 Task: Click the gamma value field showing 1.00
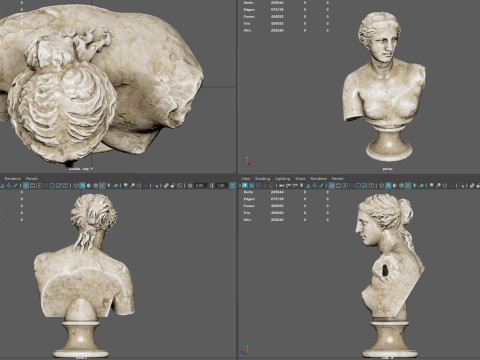pos(221,185)
